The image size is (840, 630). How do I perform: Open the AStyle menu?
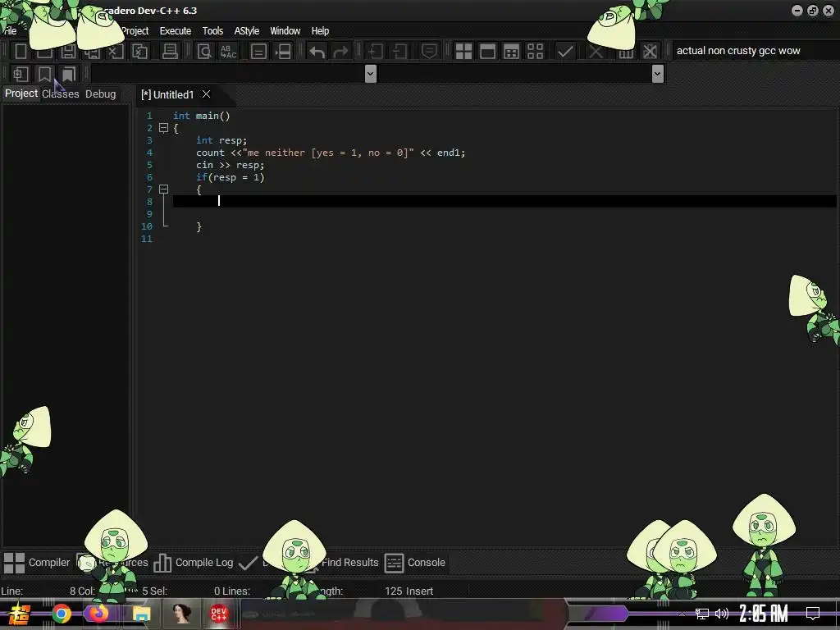pos(246,31)
